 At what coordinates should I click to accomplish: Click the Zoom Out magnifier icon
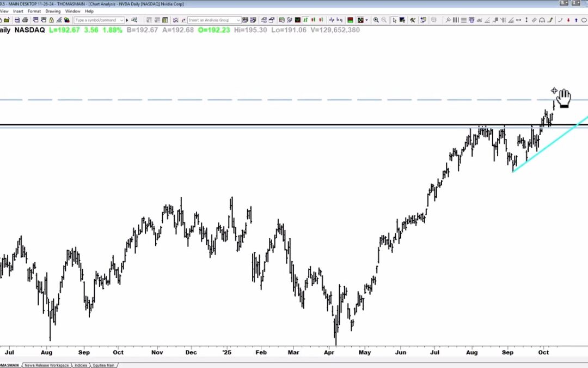point(384,20)
